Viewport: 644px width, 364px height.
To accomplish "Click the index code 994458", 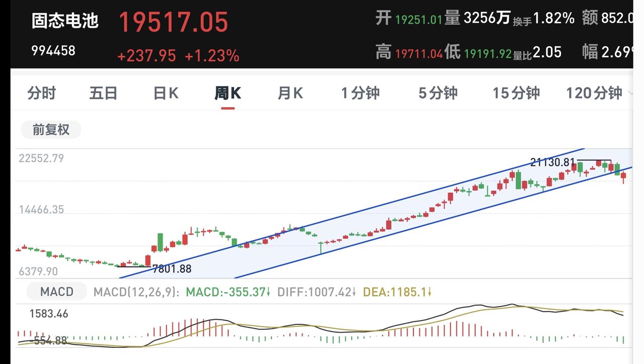I will (x=53, y=50).
